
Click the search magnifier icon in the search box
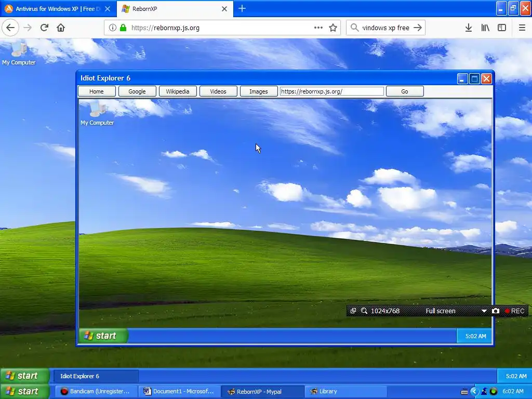coord(354,28)
